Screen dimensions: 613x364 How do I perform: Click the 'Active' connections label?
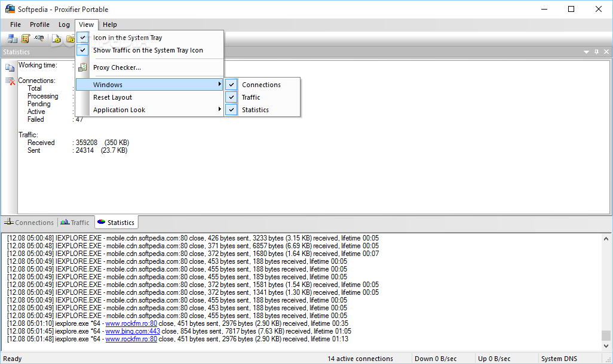[x=36, y=112]
